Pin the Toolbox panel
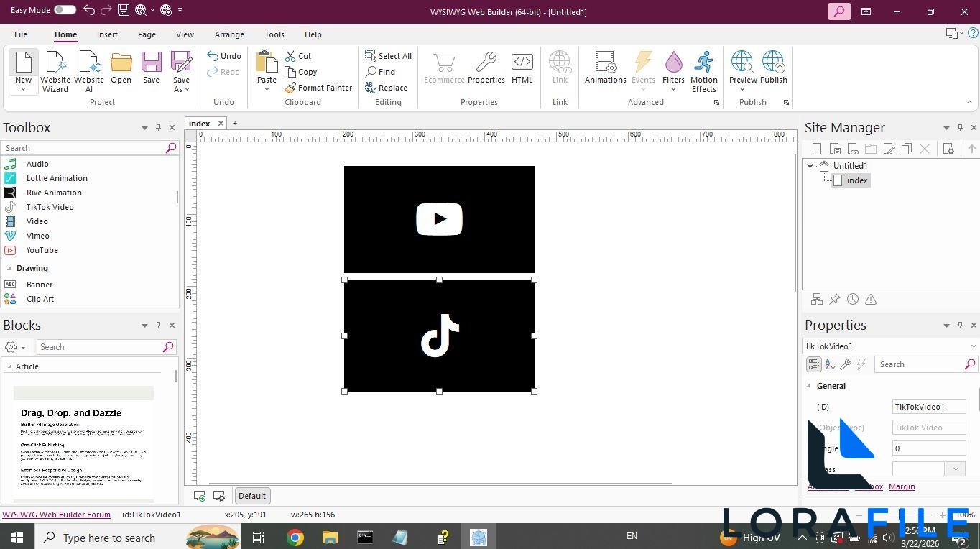This screenshot has height=549, width=980. (158, 127)
